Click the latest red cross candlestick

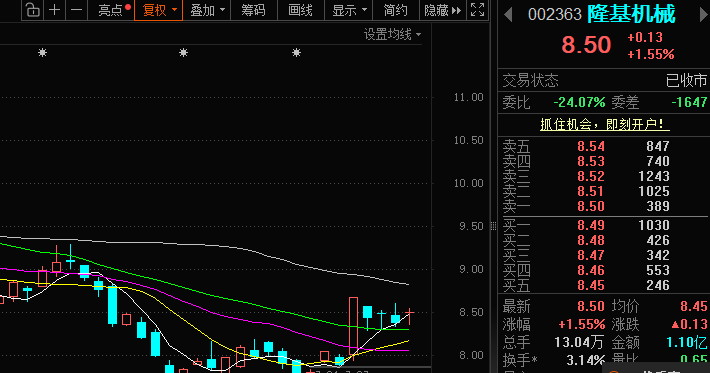tap(409, 316)
